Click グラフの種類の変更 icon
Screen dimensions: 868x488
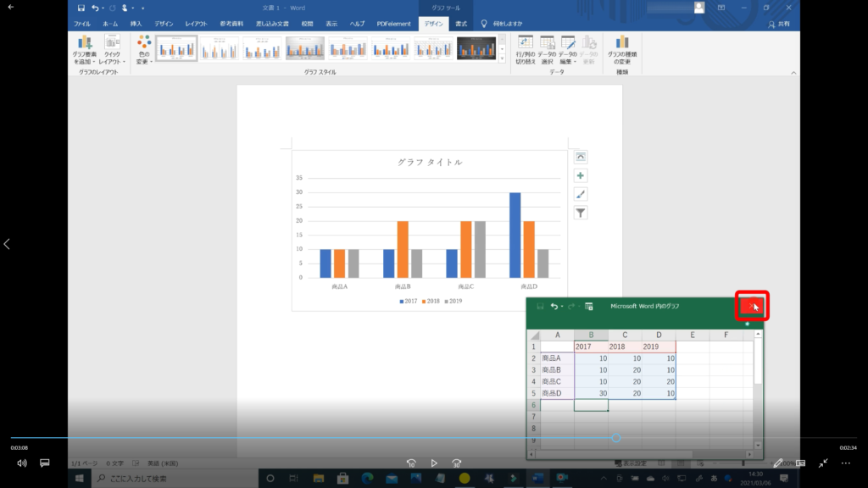pos(622,50)
